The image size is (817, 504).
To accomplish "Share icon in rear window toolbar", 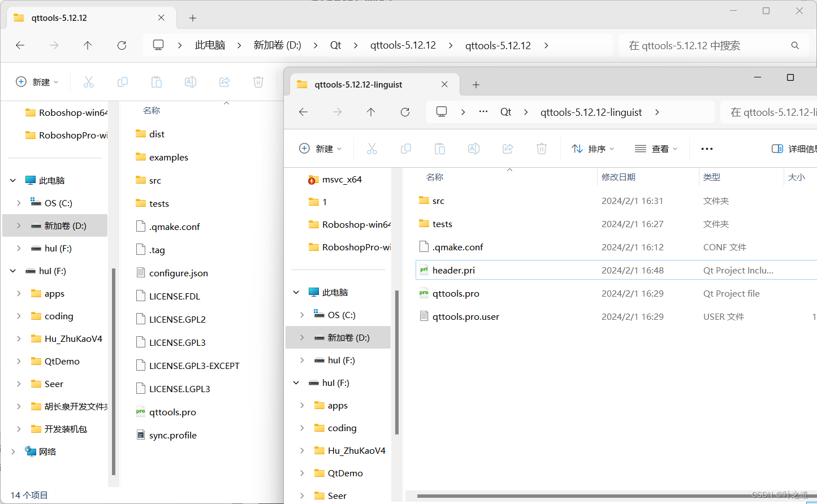I will [224, 82].
